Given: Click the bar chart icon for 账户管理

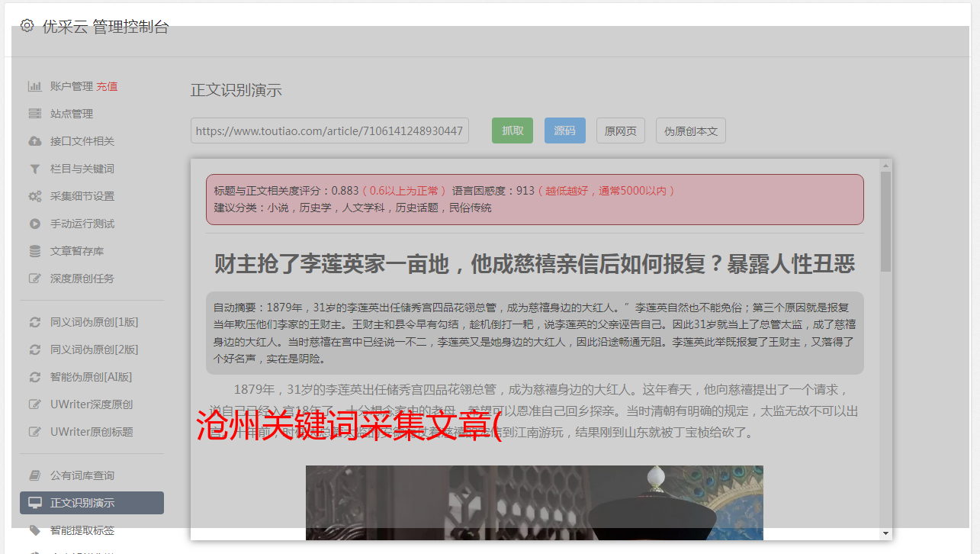Looking at the screenshot, I should (x=34, y=86).
